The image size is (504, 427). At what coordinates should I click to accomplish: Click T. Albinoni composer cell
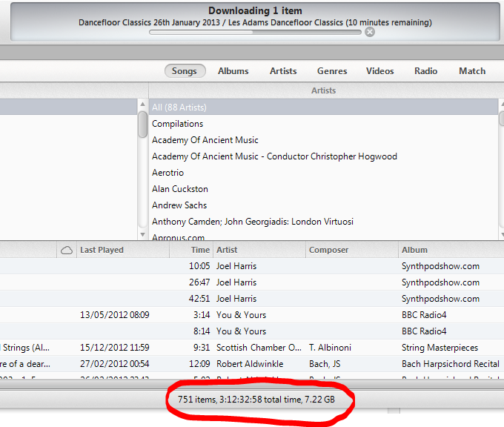[x=330, y=348]
